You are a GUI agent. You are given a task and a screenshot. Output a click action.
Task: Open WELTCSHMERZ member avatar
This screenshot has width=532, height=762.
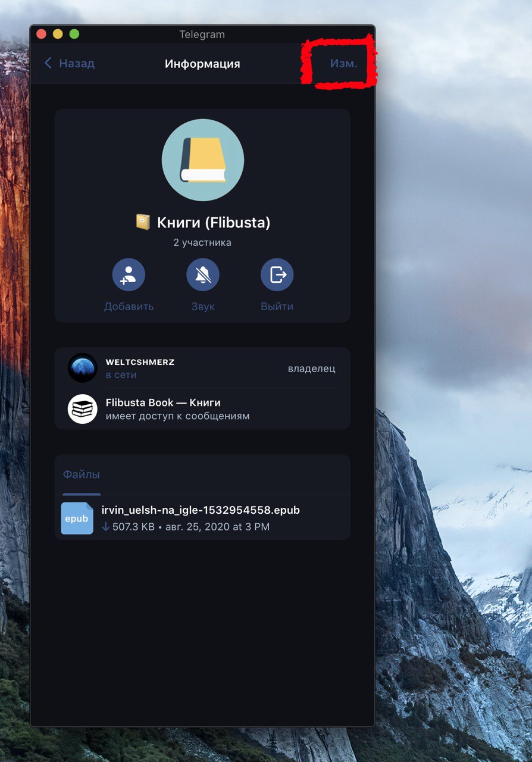[83, 368]
